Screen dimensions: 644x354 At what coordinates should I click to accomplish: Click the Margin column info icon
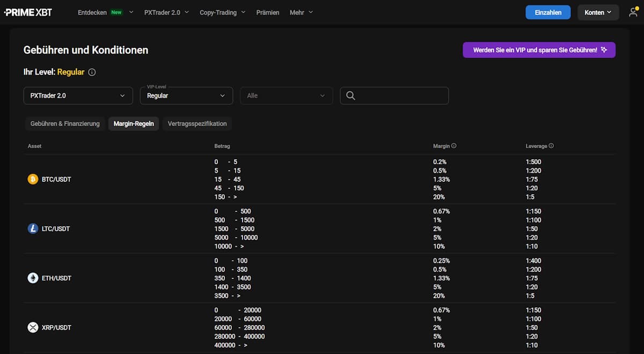pyautogui.click(x=454, y=146)
